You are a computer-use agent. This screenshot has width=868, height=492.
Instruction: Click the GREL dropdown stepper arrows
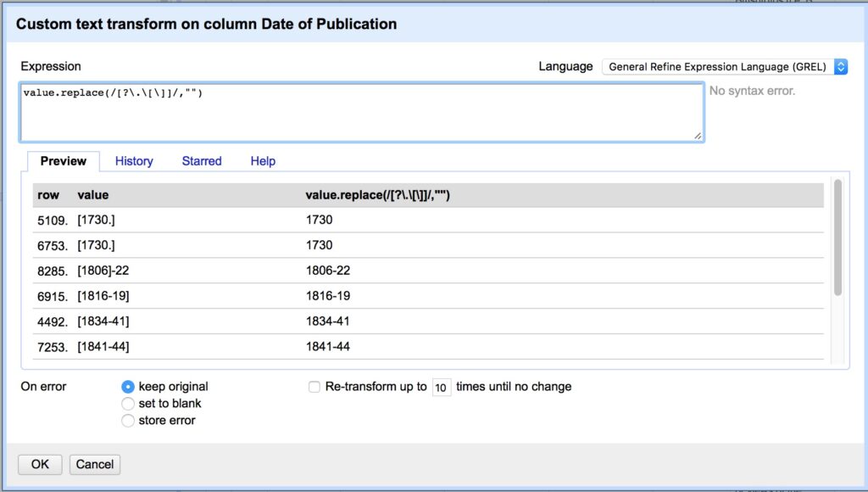(x=839, y=67)
